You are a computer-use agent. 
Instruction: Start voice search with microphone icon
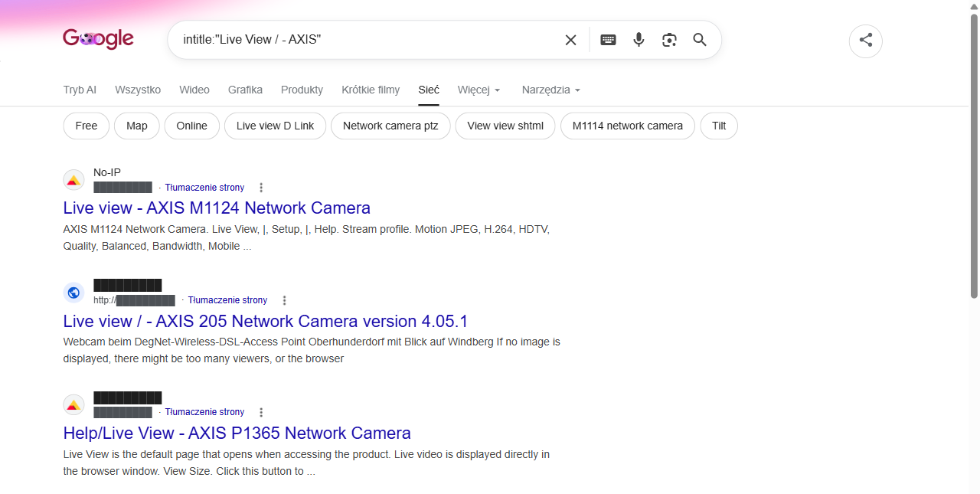pos(639,40)
